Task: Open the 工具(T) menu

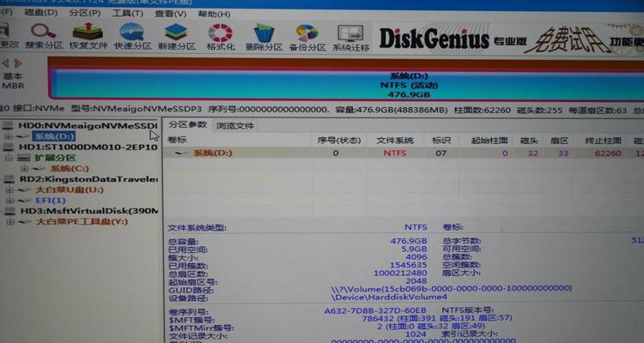Action: [x=128, y=13]
